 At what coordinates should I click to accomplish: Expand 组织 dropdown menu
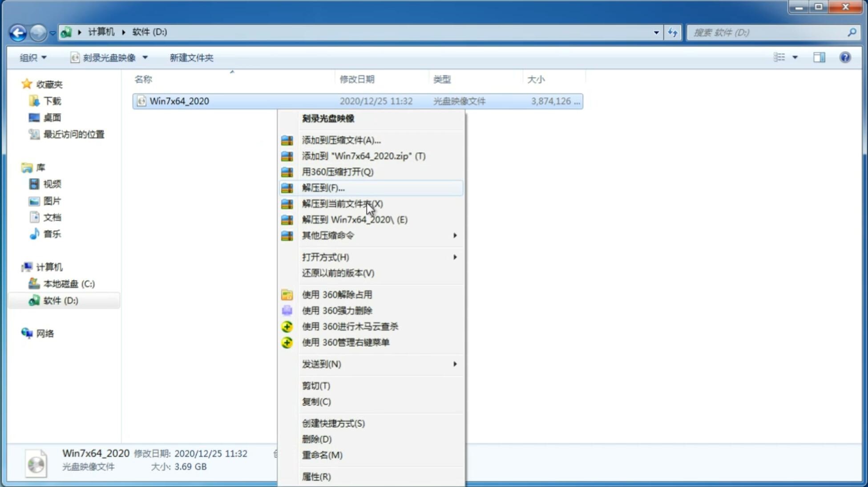coord(33,57)
